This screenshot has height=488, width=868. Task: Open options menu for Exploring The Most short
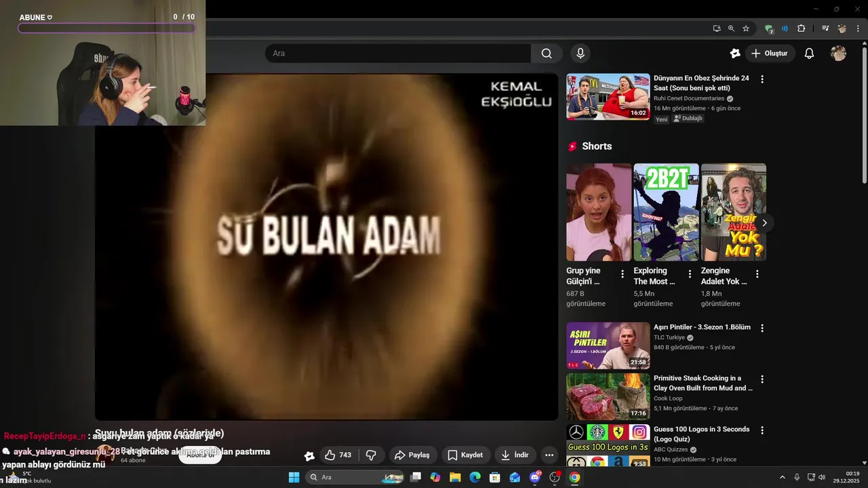690,274
